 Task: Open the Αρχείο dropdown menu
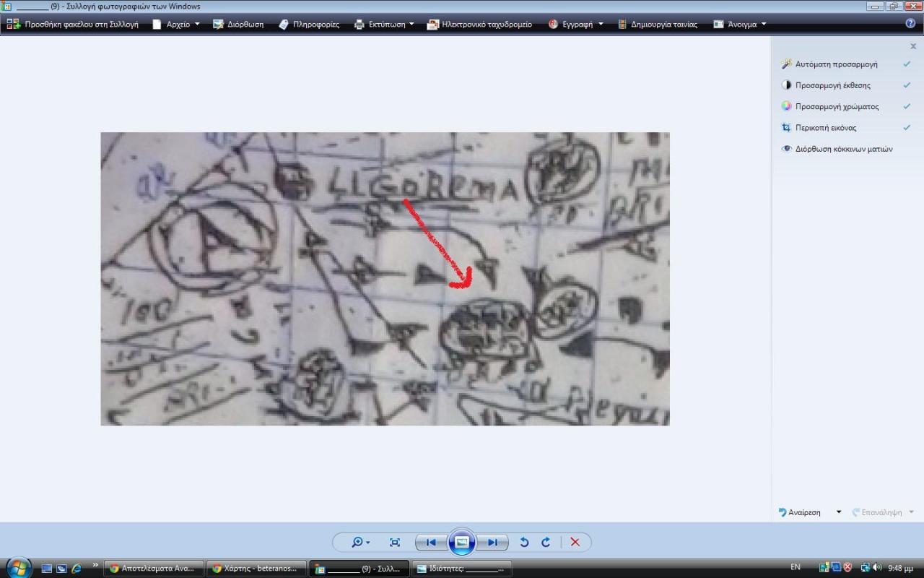coord(177,24)
